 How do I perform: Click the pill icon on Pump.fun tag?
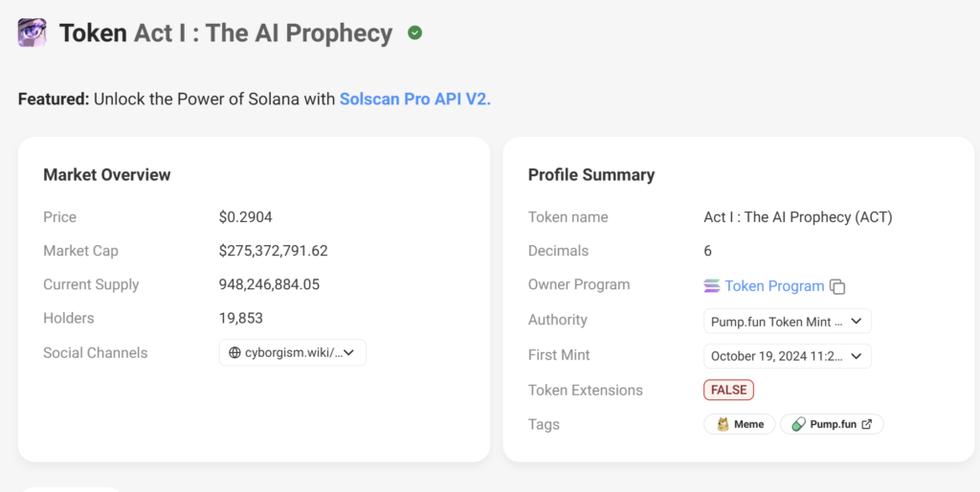(798, 424)
